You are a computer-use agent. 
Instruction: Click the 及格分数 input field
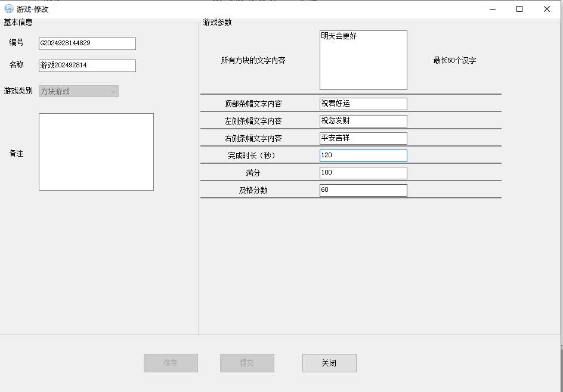point(363,190)
